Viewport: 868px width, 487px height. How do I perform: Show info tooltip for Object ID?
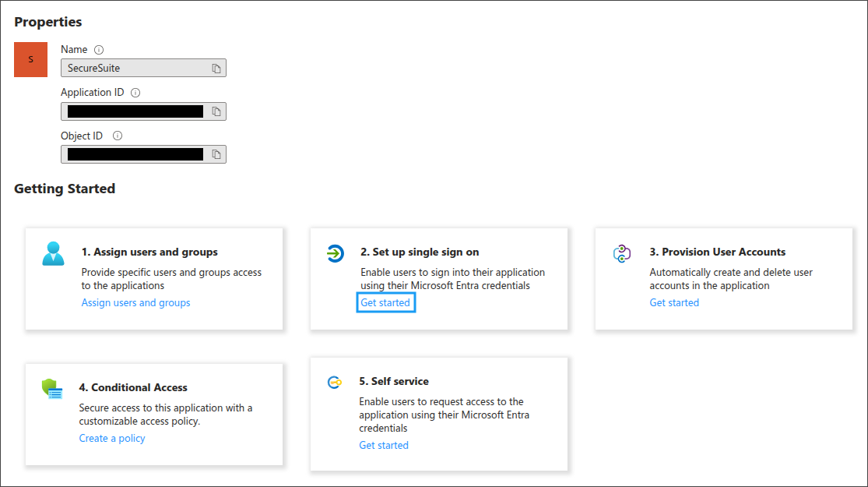click(118, 136)
